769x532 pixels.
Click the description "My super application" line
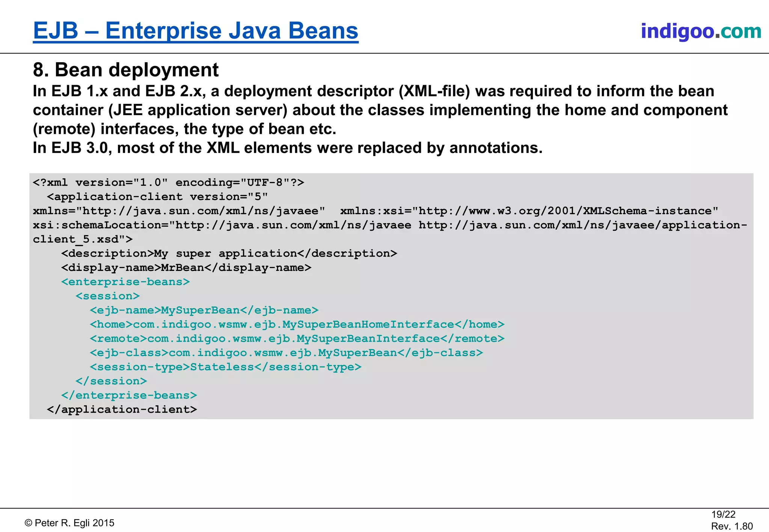(229, 254)
